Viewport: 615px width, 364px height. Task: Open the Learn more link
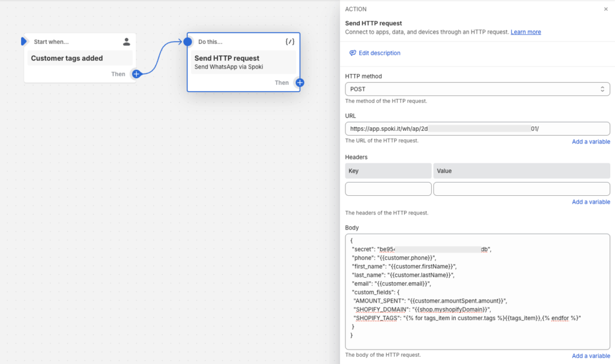tap(526, 32)
